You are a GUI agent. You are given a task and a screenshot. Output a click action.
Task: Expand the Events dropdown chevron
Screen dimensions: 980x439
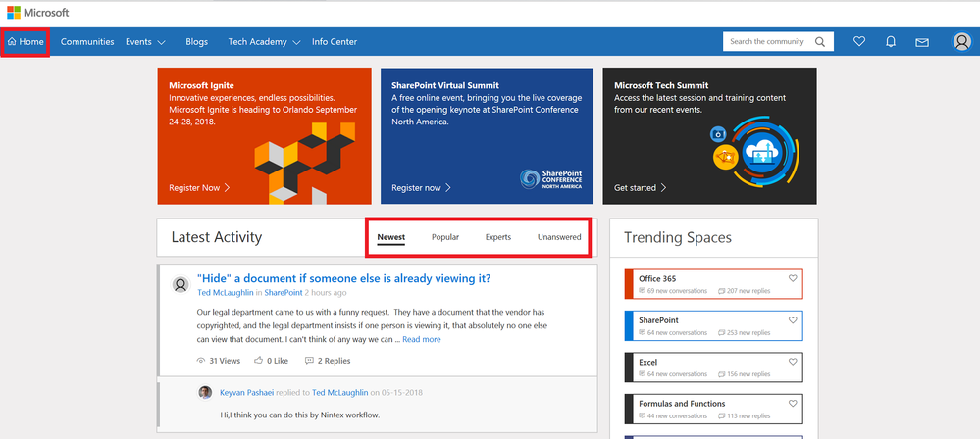[161, 42]
